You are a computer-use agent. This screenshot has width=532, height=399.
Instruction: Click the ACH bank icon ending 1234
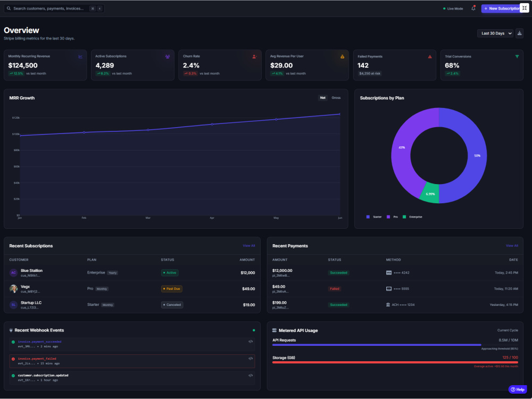point(388,305)
